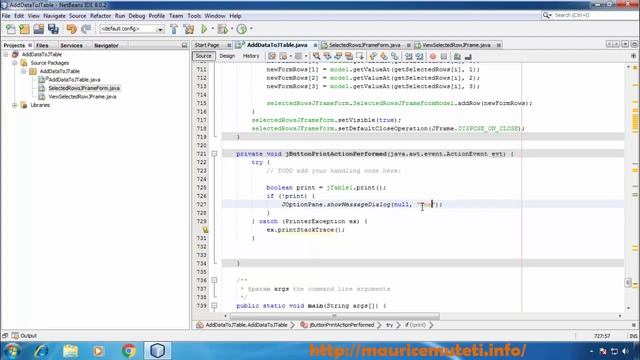Switch editor to Design view
Screen dimensions: 640x360
[x=227, y=56]
